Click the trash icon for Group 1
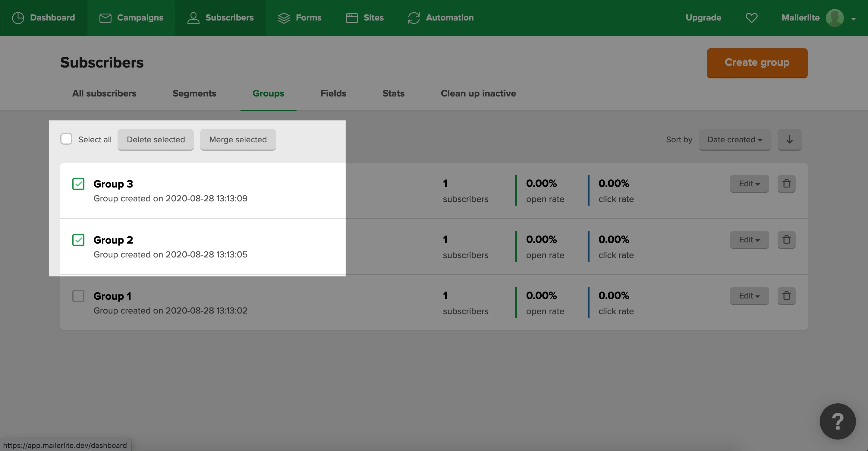Screen dimensions: 868x451 [x=786, y=296]
